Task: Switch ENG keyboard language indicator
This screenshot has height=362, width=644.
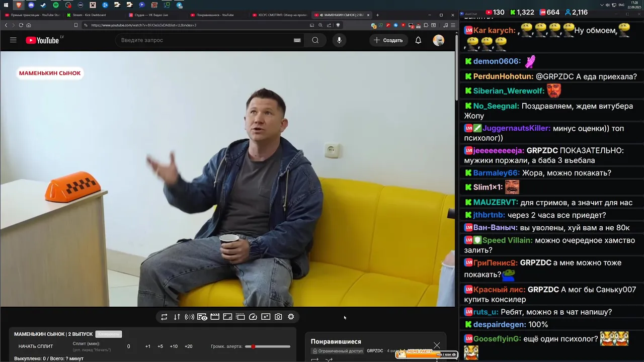Action: (x=621, y=5)
